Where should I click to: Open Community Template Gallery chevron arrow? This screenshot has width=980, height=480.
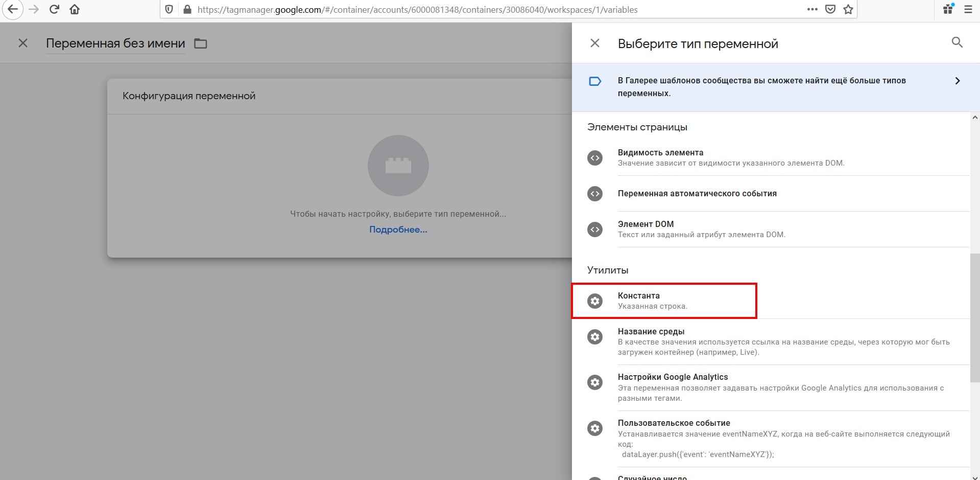957,81
